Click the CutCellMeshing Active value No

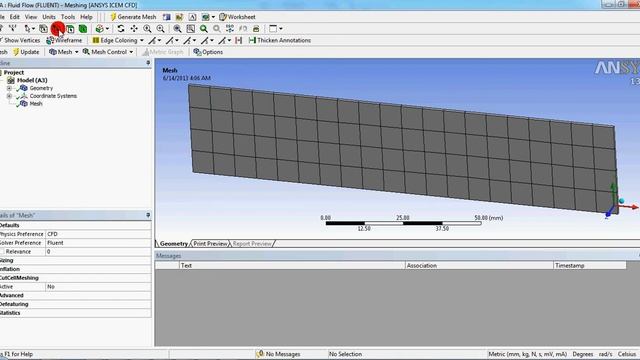[98, 287]
